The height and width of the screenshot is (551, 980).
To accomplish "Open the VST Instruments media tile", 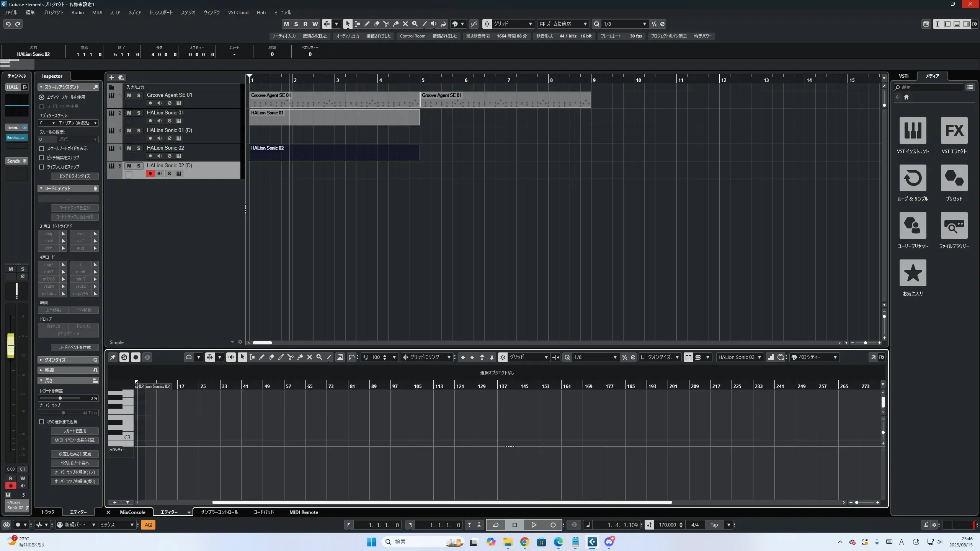I will 913,130.
